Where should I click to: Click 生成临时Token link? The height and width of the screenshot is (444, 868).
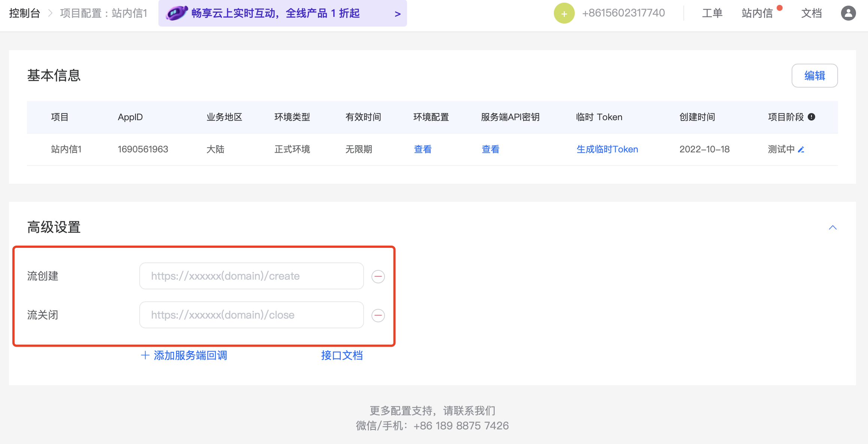pyautogui.click(x=607, y=149)
